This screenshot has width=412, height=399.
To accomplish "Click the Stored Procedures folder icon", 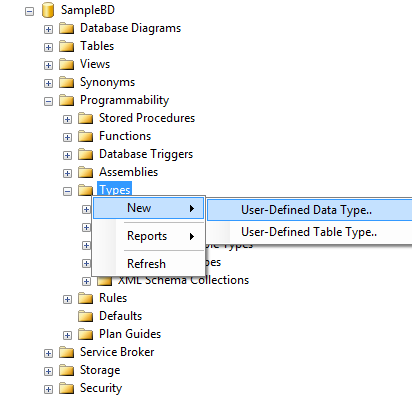I will pyautogui.click(x=85, y=118).
